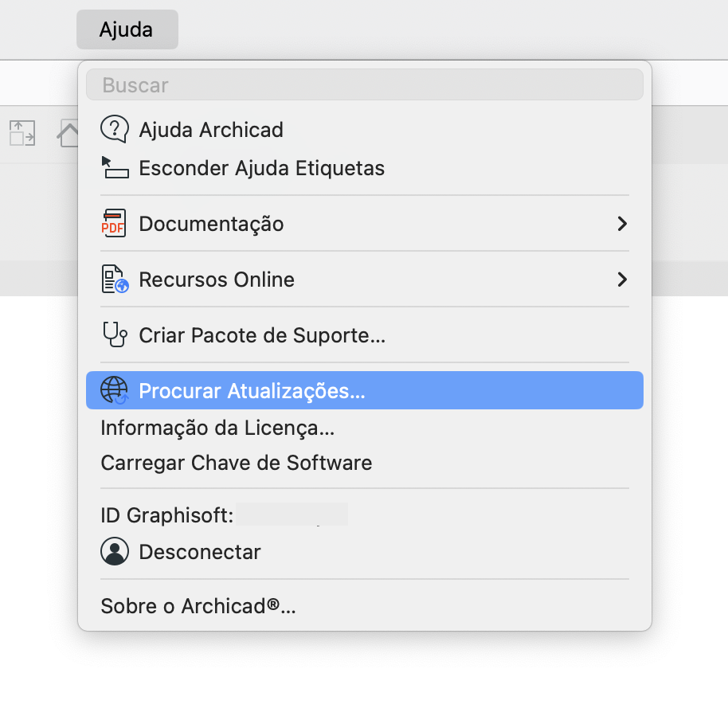Click the globe-refresh icon beside Procurar Atualizações
Image resolution: width=728 pixels, height=712 pixels.
point(114,390)
